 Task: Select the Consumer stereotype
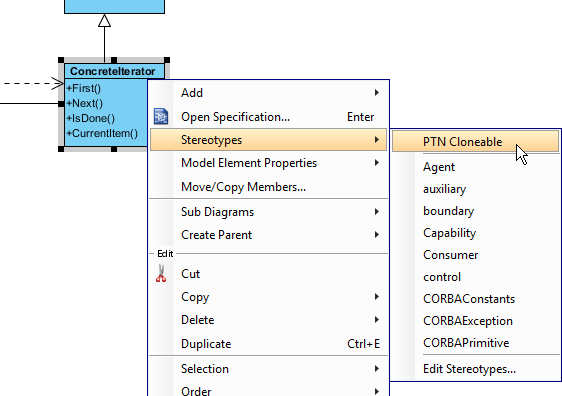(x=475, y=255)
